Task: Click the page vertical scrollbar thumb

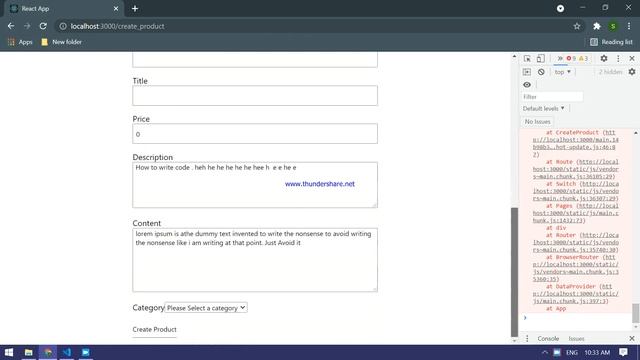Action: (x=514, y=272)
